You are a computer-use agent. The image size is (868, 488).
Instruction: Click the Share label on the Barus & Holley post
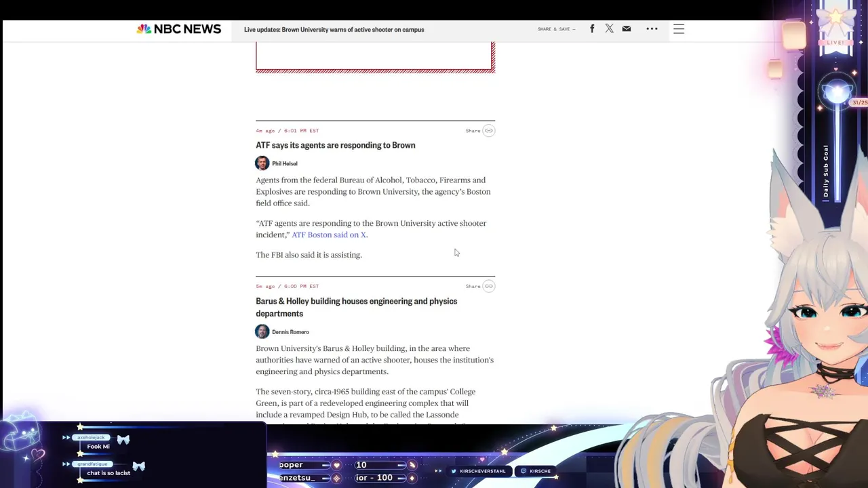point(473,286)
